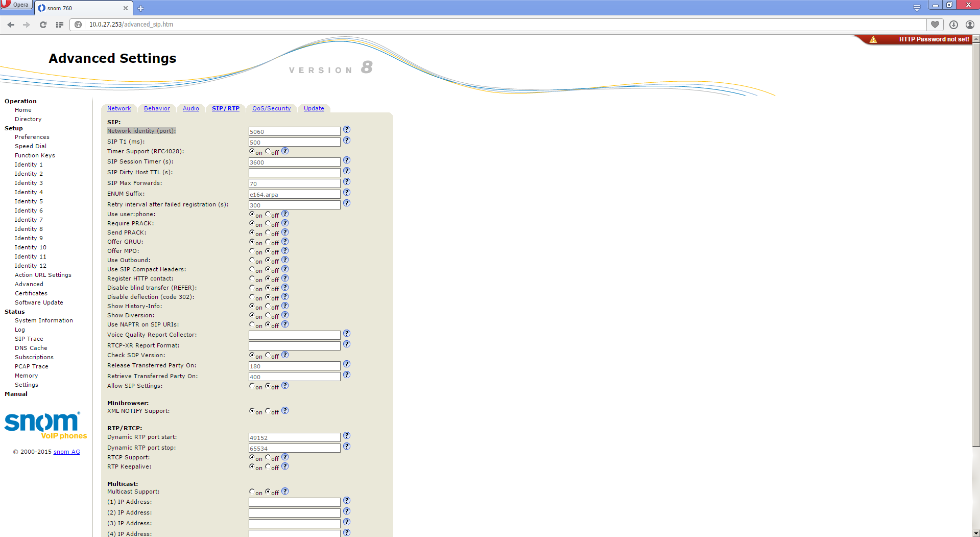Focus the (1) IP Address field

click(x=295, y=502)
